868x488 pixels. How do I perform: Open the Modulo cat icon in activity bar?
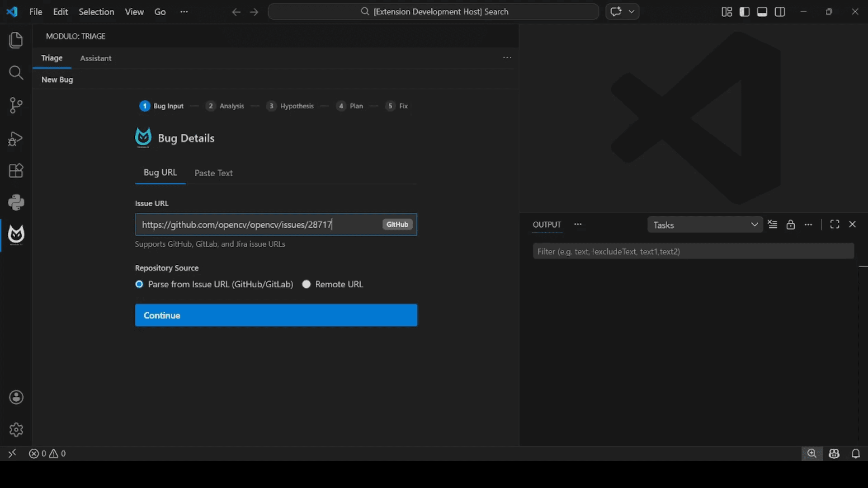[16, 235]
